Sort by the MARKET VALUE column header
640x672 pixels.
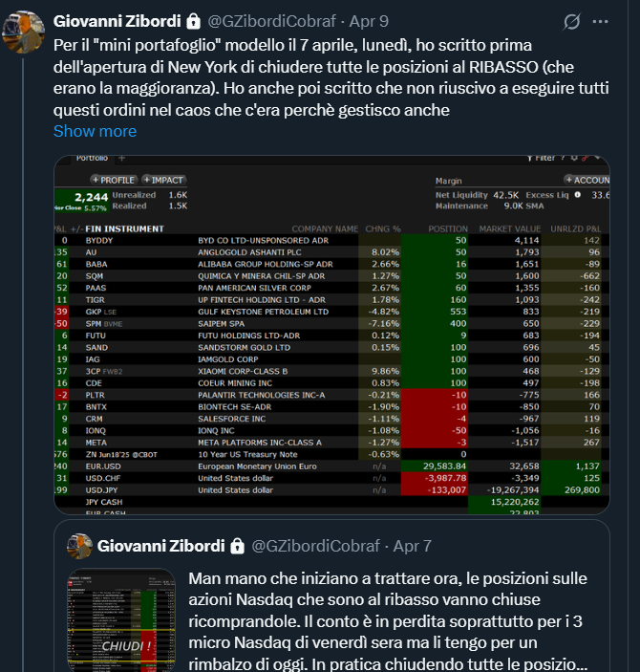[509, 228]
